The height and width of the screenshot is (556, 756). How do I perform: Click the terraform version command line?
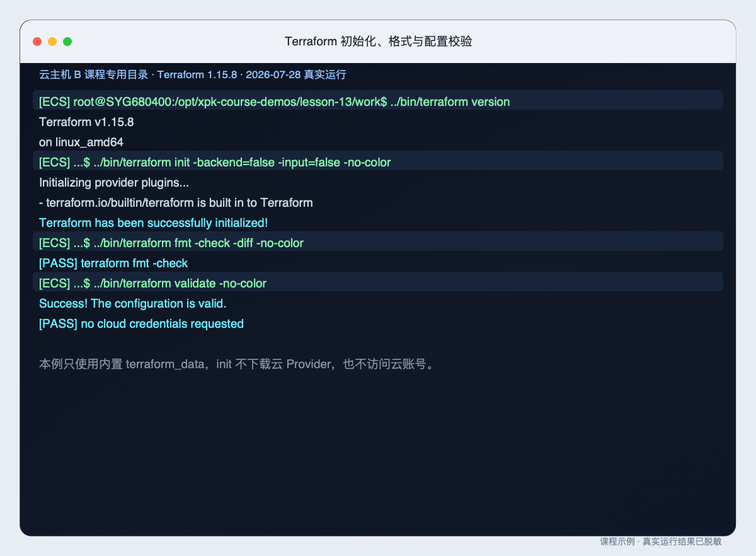pos(378,101)
